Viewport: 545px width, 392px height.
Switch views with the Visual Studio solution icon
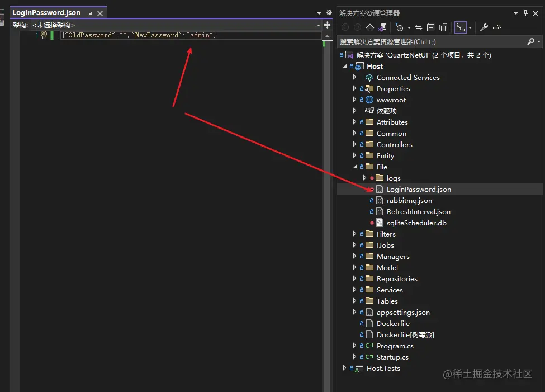[x=382, y=27]
